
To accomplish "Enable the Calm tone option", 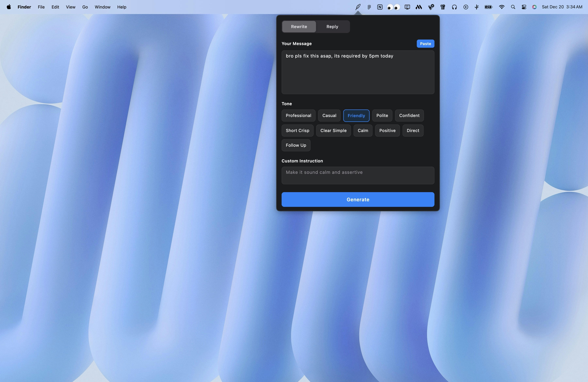I will coord(363,130).
